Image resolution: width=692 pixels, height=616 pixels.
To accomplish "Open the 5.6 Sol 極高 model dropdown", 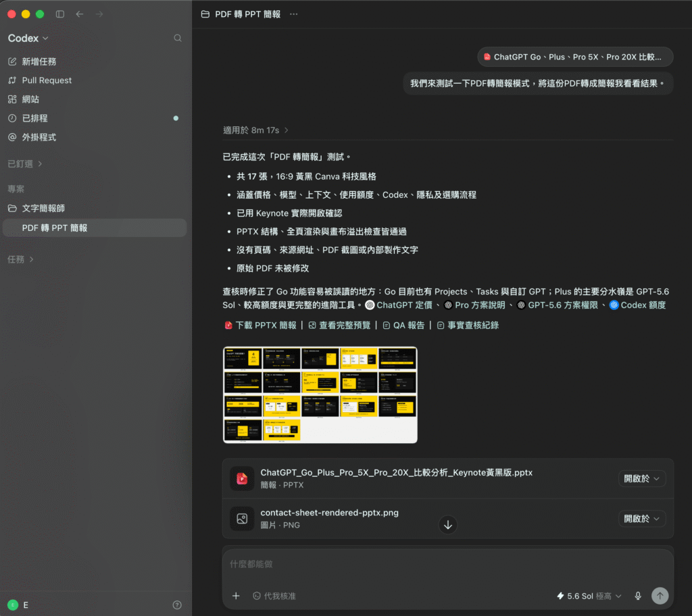I will [589, 596].
